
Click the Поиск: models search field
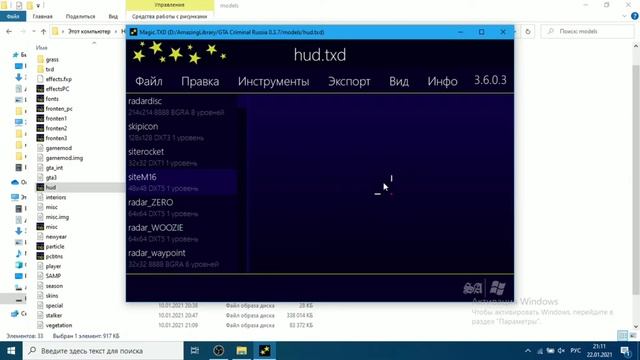(x=588, y=31)
